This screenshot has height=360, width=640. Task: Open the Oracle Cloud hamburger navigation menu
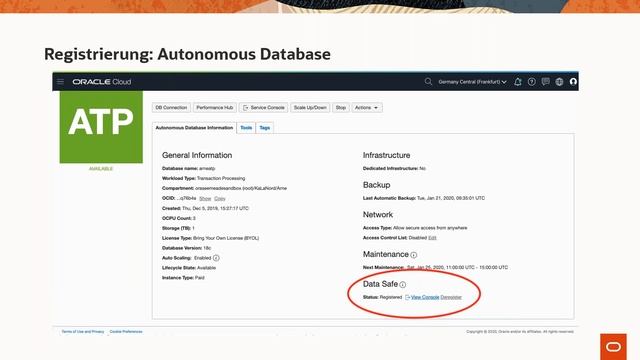click(60, 82)
